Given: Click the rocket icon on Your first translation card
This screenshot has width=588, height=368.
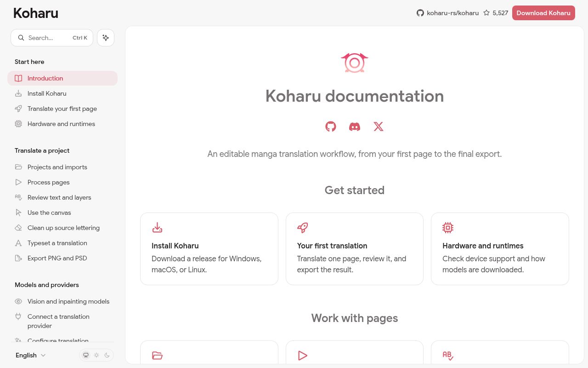Looking at the screenshot, I should coord(303,228).
